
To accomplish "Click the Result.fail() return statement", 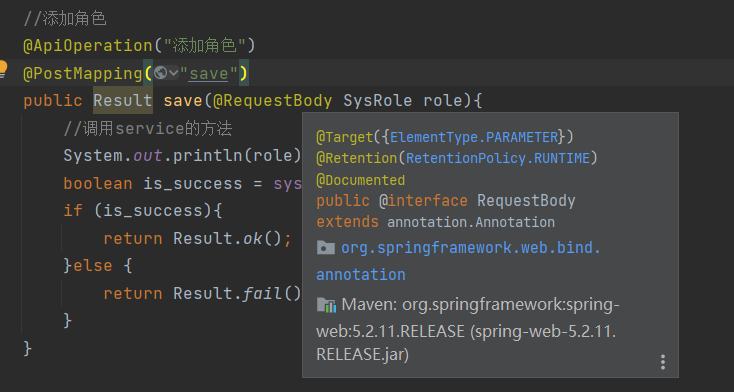I will tap(202, 294).
